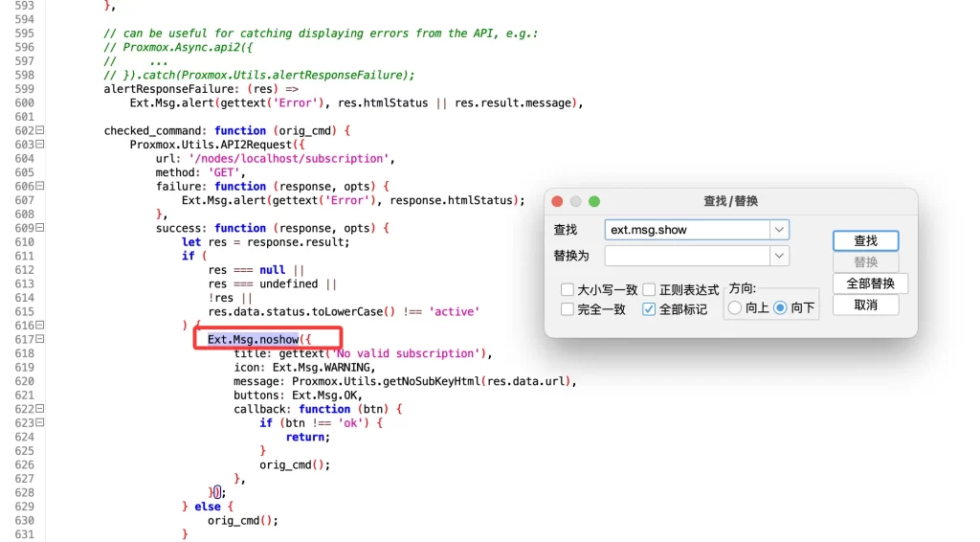This screenshot has height=542, width=980.
Task: Enable the 大小写一致 case-match checkbox
Action: 568,289
